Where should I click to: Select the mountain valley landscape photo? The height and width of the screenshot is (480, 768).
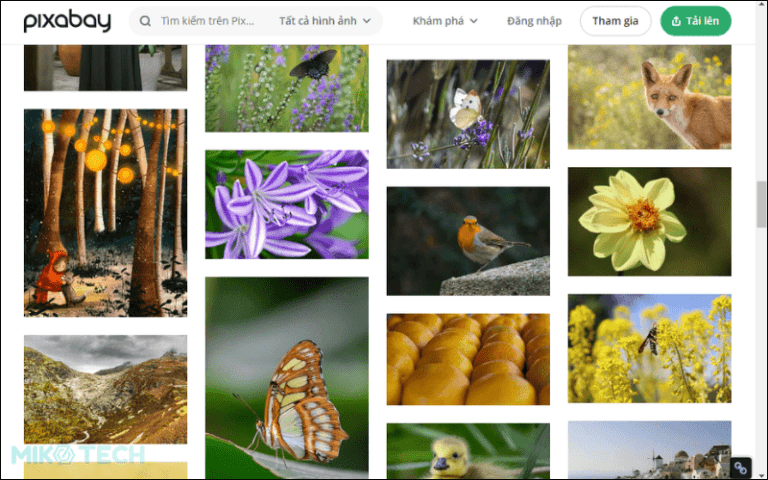(x=105, y=389)
